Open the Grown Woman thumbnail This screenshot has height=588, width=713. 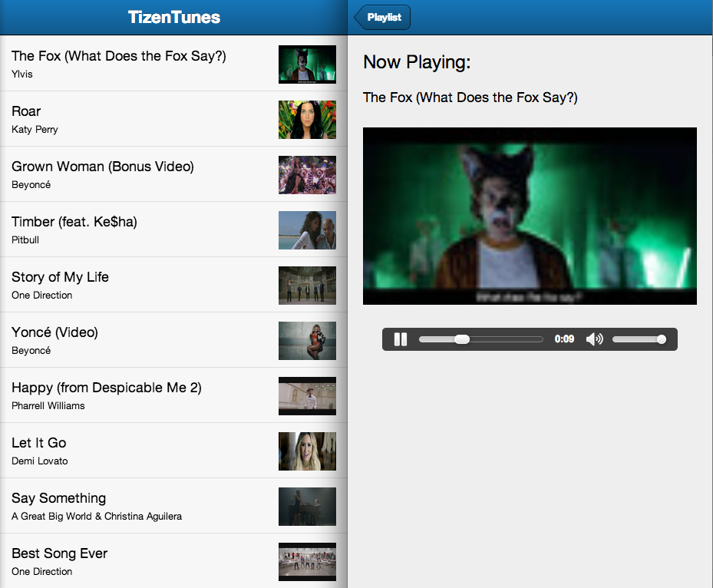(x=308, y=175)
